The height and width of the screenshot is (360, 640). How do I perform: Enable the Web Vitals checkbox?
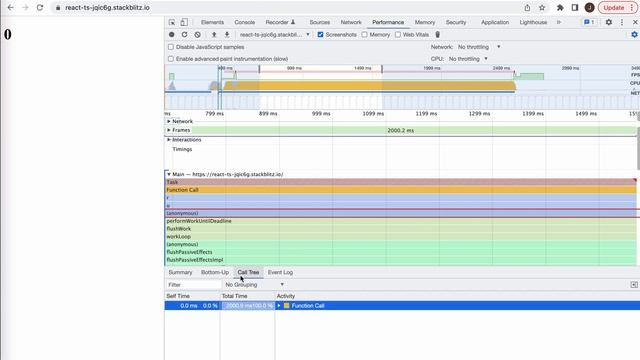pyautogui.click(x=398, y=35)
